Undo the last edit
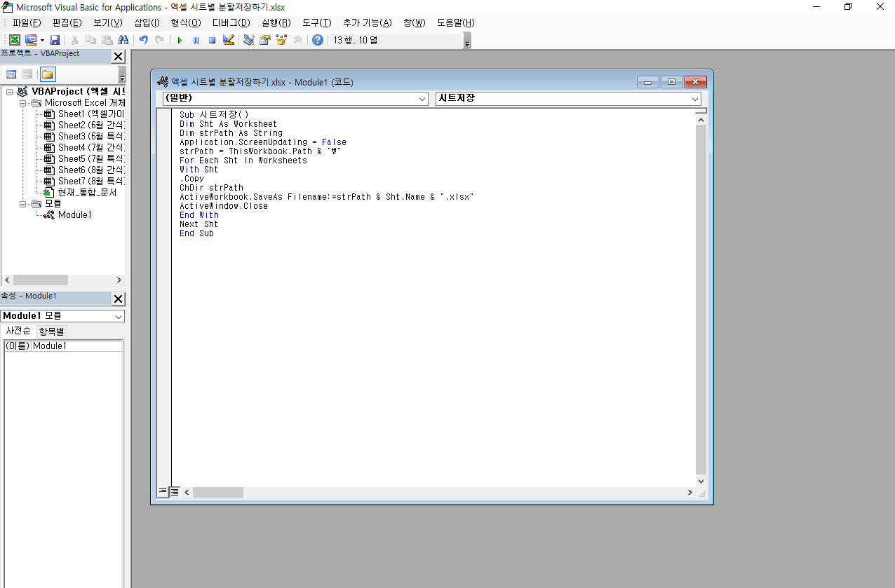 (143, 40)
